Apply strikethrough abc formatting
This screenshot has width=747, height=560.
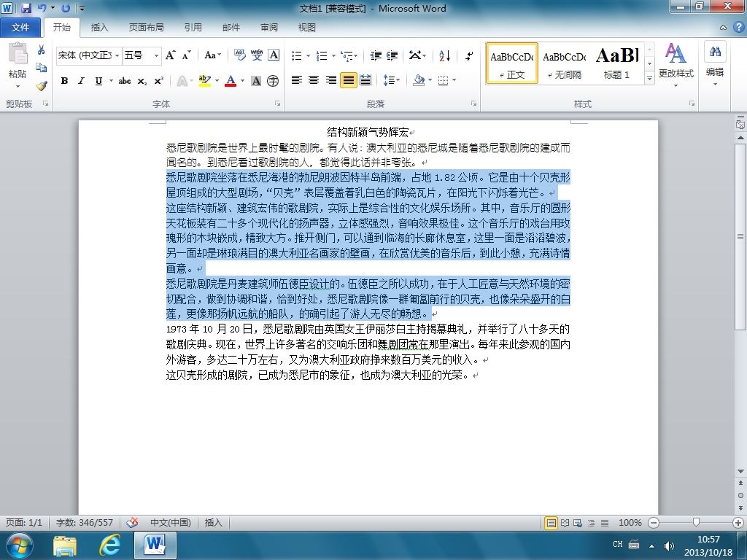coord(125,81)
